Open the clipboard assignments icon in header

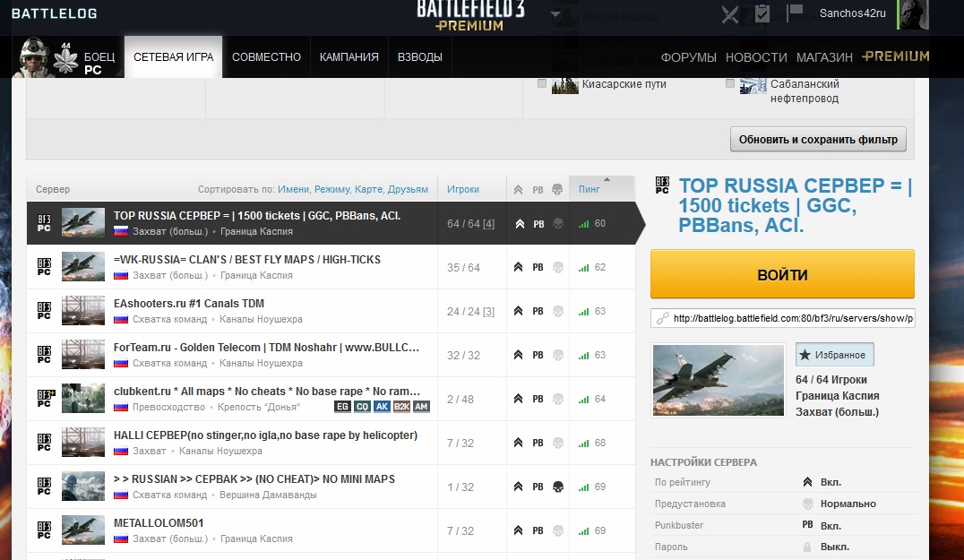[x=762, y=13]
